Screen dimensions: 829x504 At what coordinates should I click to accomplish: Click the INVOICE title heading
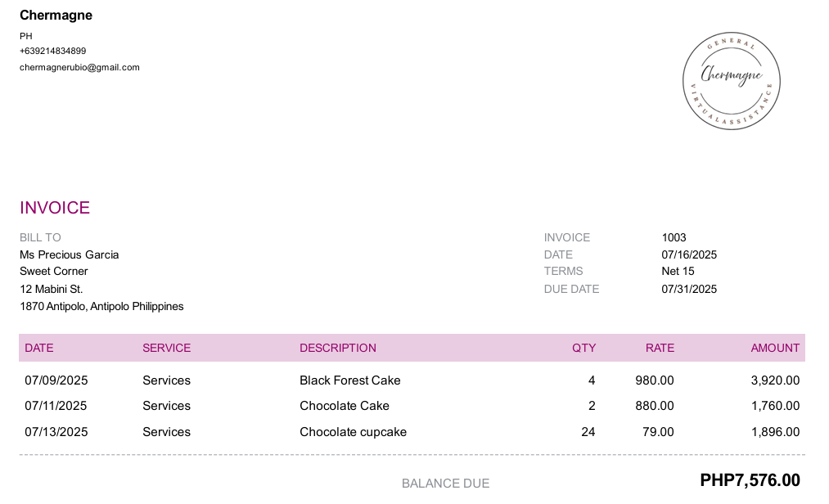[x=55, y=208]
